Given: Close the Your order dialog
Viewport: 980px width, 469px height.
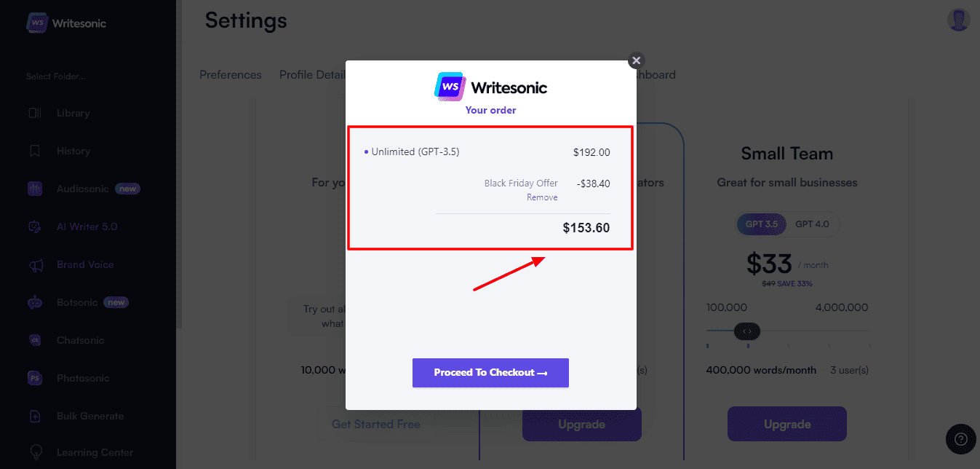Looking at the screenshot, I should pos(637,60).
